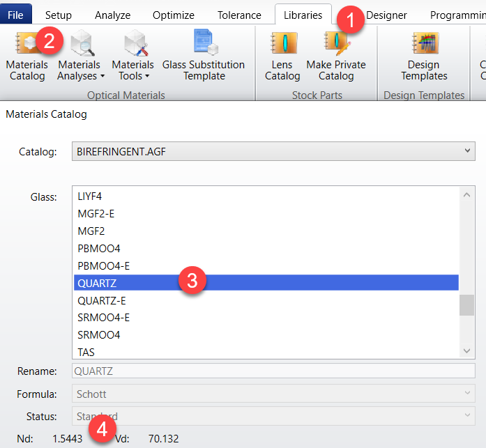Image resolution: width=486 pixels, height=448 pixels.
Task: Launch Make Private Catalog tool
Action: [336, 56]
